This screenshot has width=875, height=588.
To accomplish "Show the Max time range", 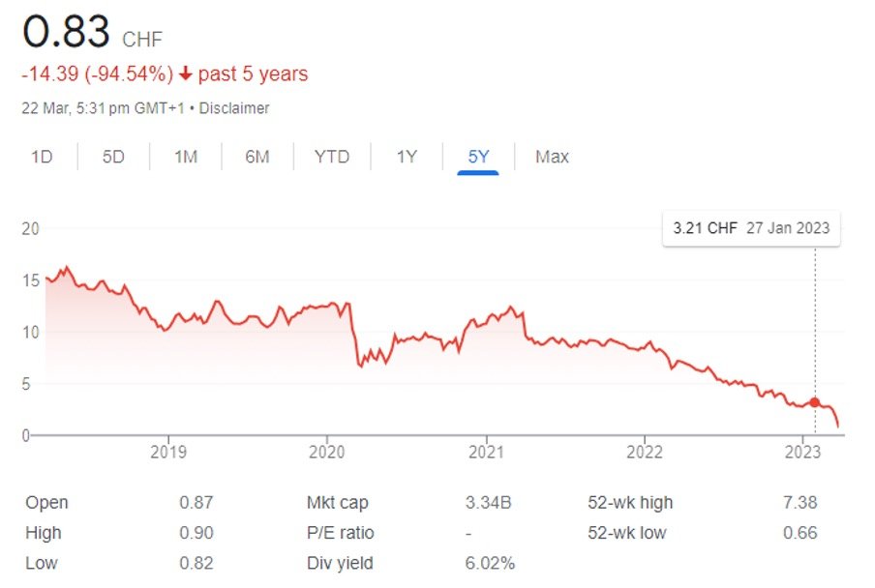I will 552,156.
